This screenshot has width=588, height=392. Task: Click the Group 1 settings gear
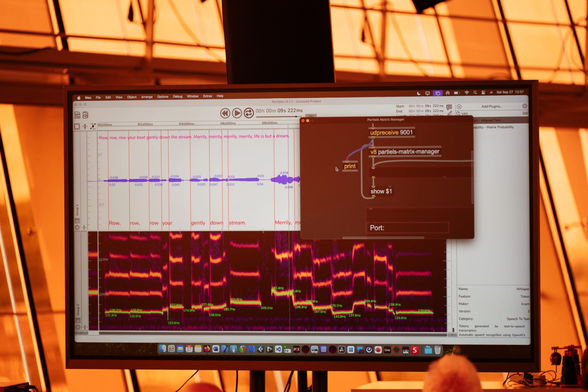[77, 228]
